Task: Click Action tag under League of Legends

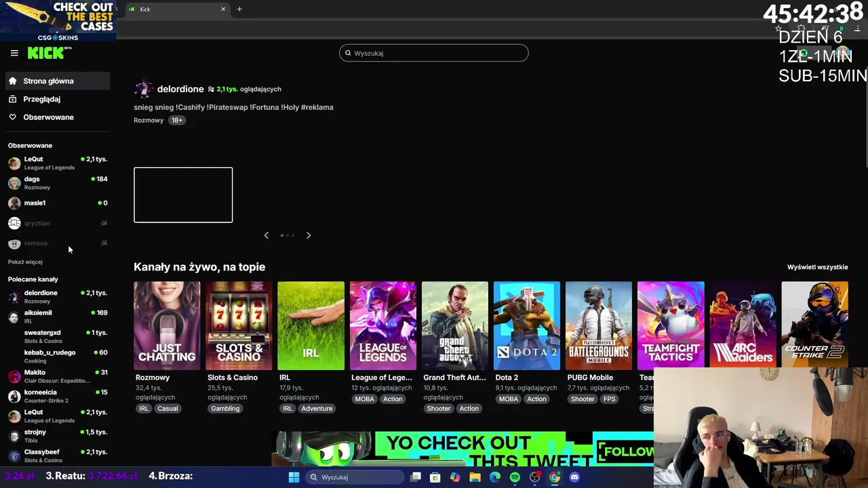Action: pos(393,399)
